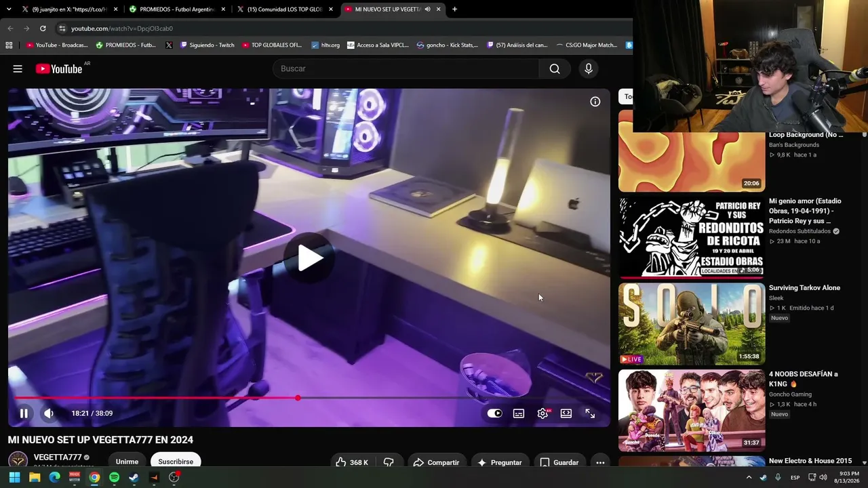The height and width of the screenshot is (488, 868).
Task: Click the large play overlay on video
Action: 309,258
